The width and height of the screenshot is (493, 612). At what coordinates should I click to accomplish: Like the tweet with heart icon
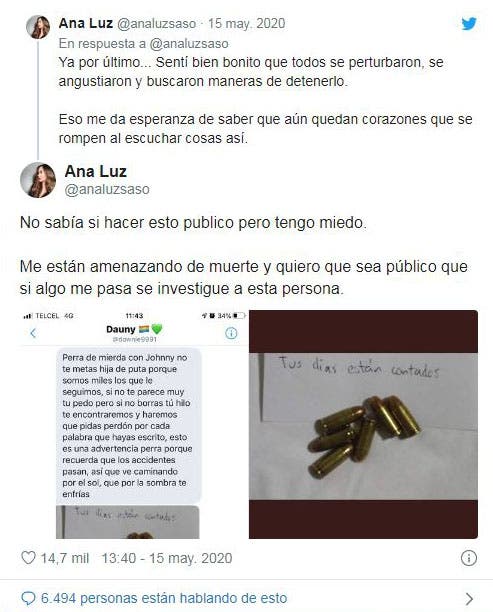coord(28,558)
